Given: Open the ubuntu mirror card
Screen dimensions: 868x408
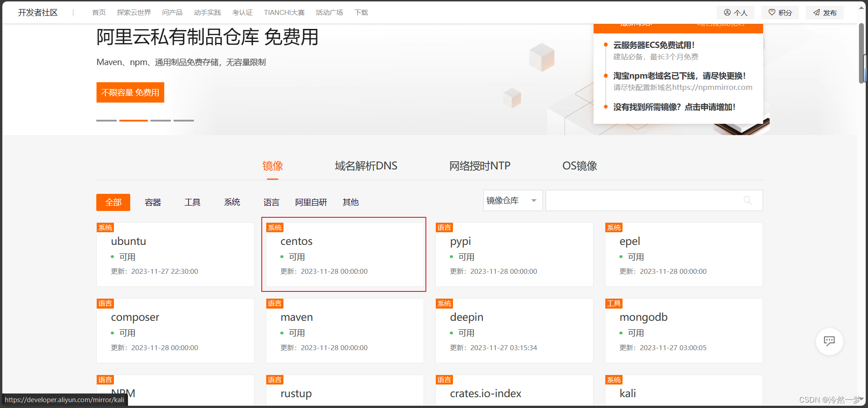Looking at the screenshot, I should click(175, 254).
